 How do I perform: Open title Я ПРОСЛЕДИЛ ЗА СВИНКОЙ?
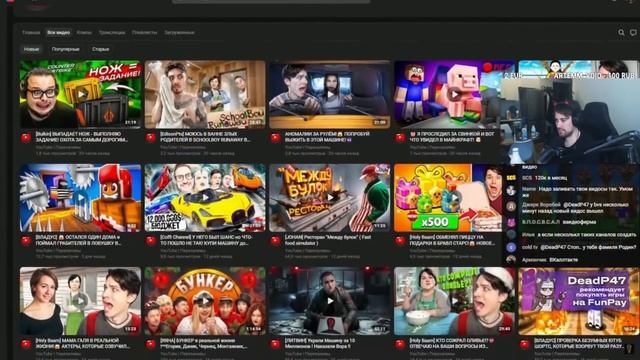451,137
